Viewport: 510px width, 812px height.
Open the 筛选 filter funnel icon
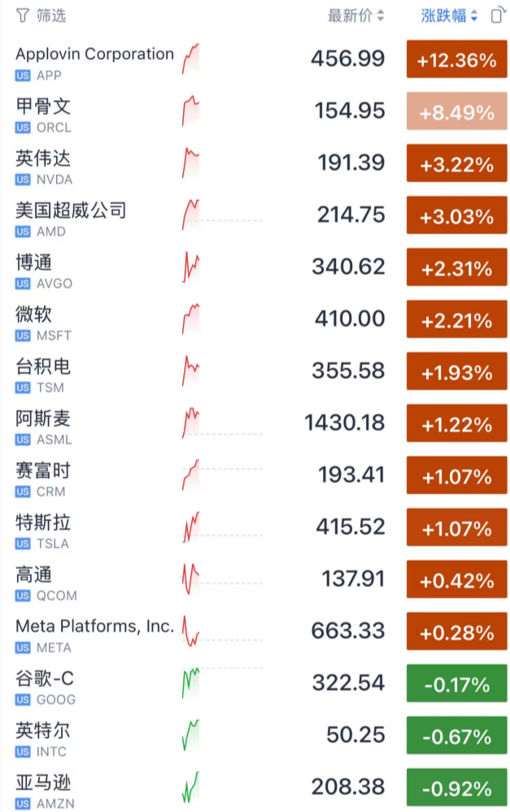click(23, 15)
